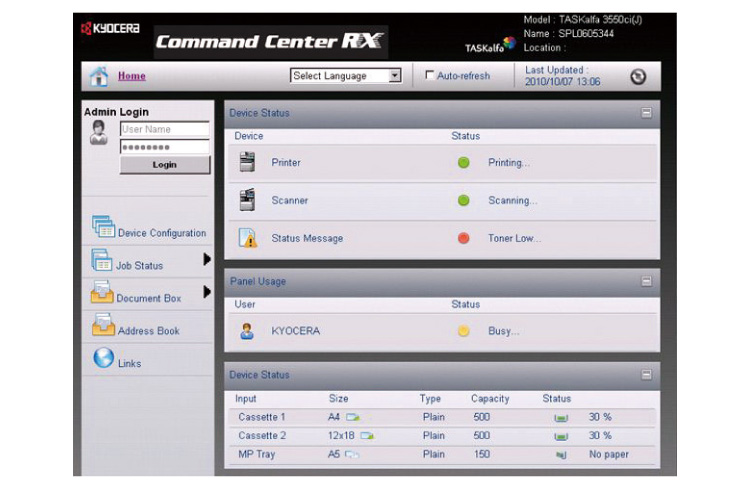Click the 'Capacity' column header
750x488 pixels.
point(490,399)
